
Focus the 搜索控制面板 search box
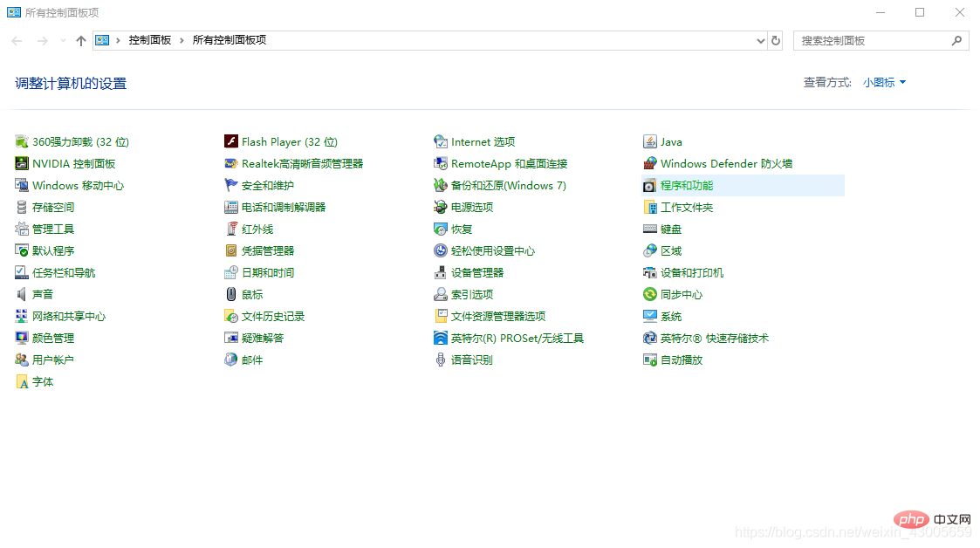point(881,41)
